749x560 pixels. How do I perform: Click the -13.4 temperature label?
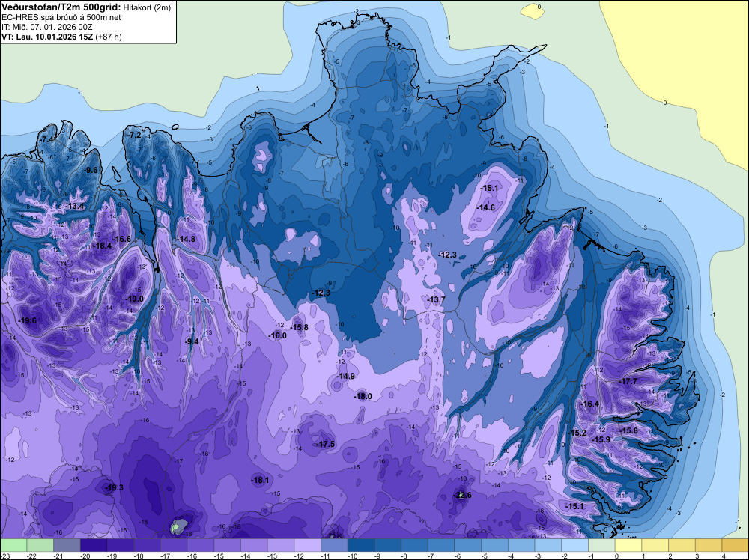75,206
